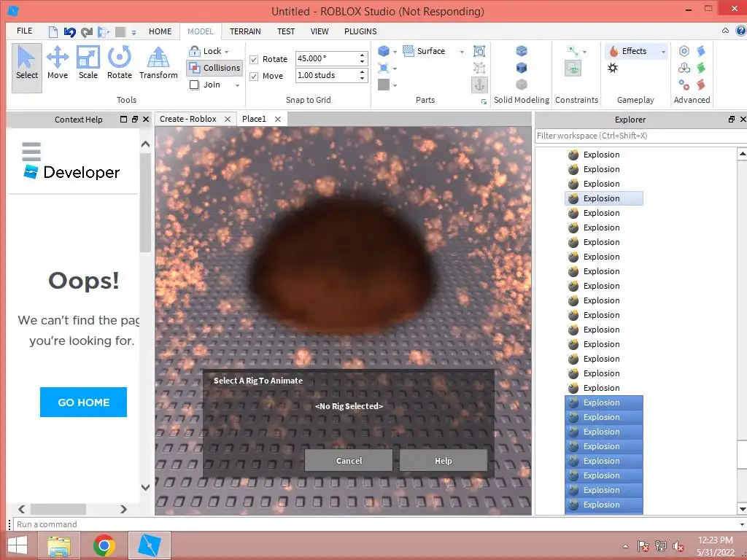
Task: Expand the Lock tool dropdown arrow
Action: pos(227,52)
